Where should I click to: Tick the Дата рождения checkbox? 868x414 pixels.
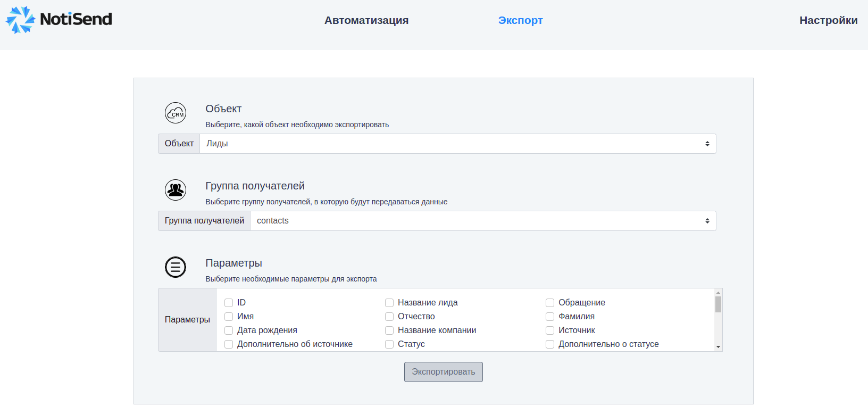click(229, 330)
